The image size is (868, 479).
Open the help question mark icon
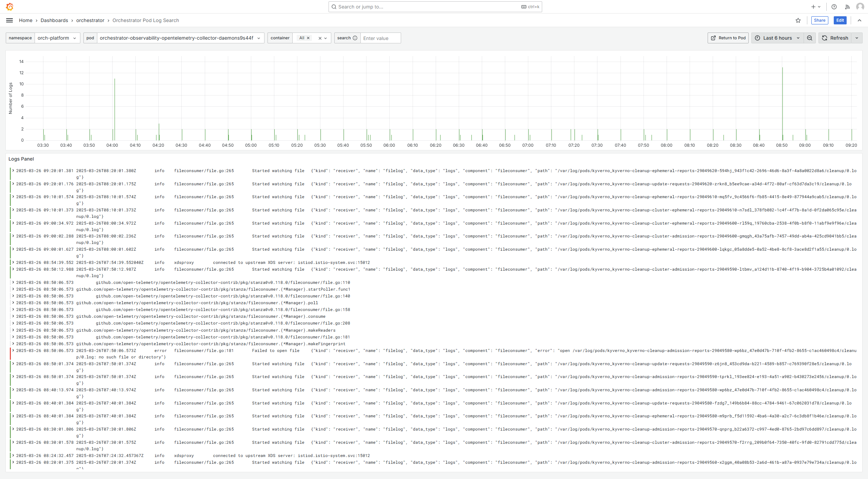[834, 7]
